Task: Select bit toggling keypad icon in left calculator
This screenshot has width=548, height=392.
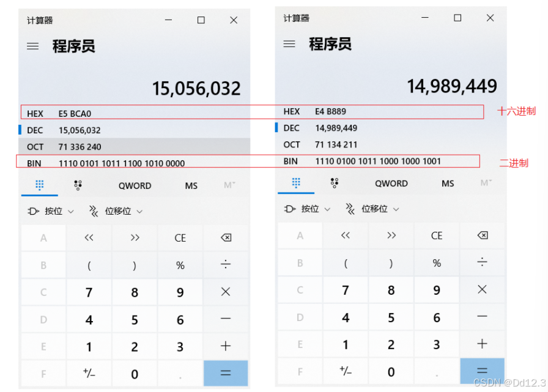Action: [78, 185]
